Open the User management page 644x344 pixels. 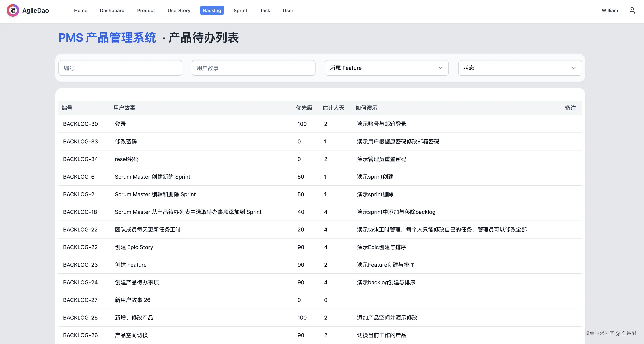[288, 10]
